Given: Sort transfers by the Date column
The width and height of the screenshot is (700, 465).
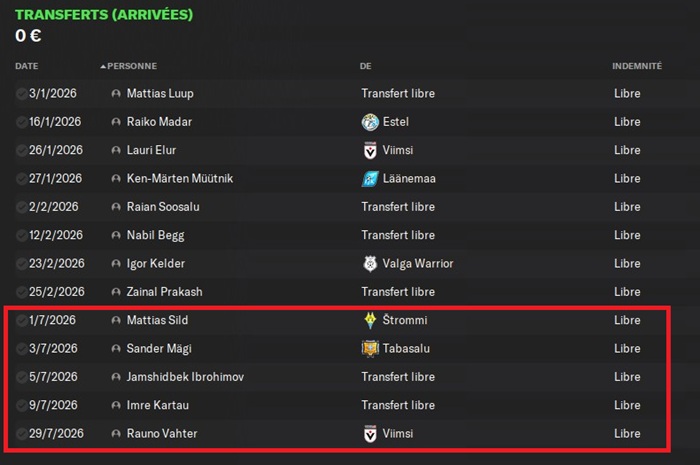Looking at the screenshot, I should 27,66.
